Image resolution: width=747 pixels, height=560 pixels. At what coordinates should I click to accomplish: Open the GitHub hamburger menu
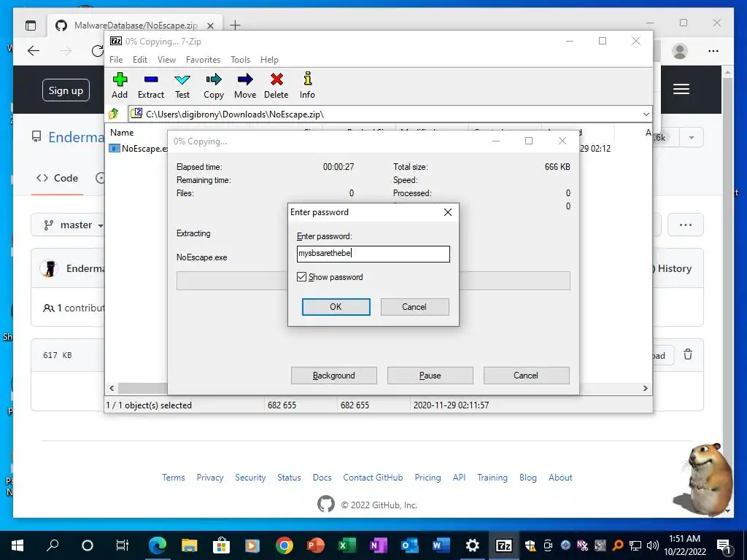[681, 89]
